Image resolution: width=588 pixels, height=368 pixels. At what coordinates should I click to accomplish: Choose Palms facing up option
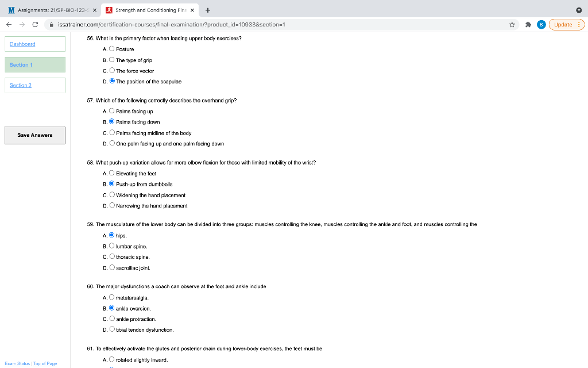pyautogui.click(x=112, y=111)
